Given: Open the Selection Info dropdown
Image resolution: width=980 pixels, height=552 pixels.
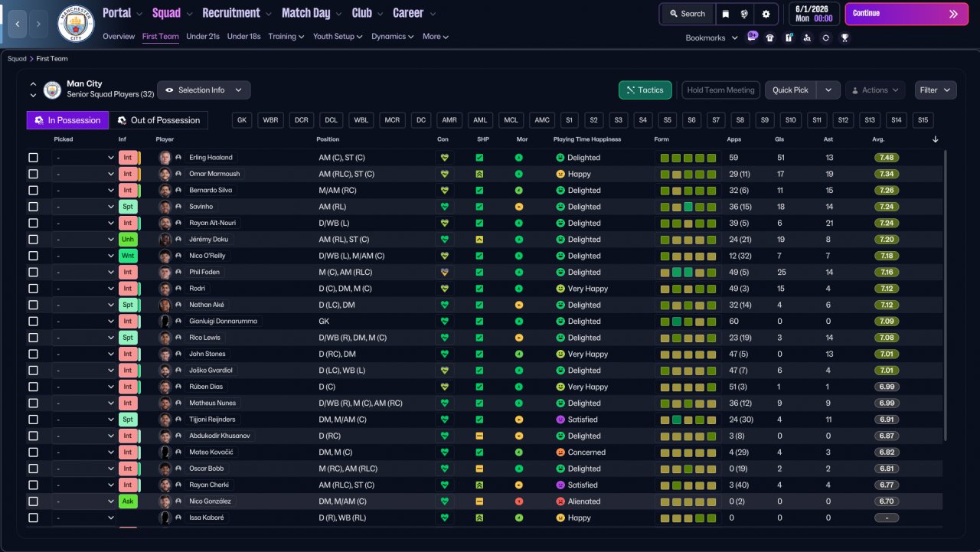Looking at the screenshot, I should 204,90.
